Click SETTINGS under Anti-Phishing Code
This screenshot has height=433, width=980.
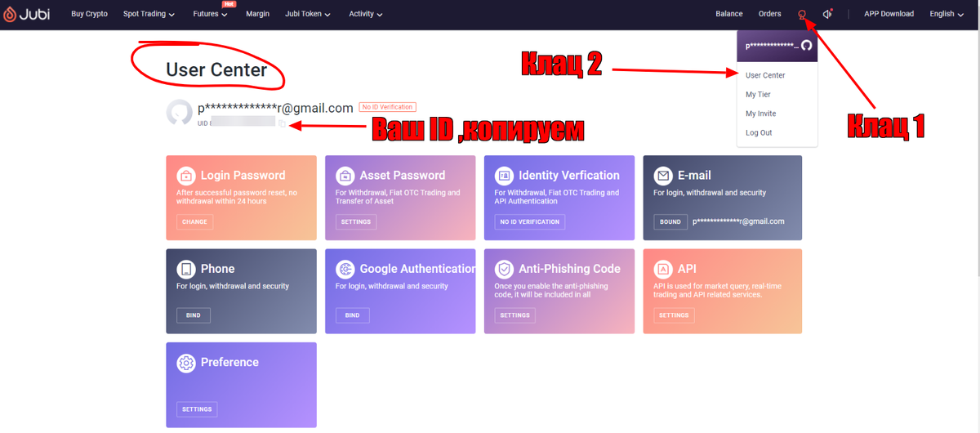(x=514, y=315)
